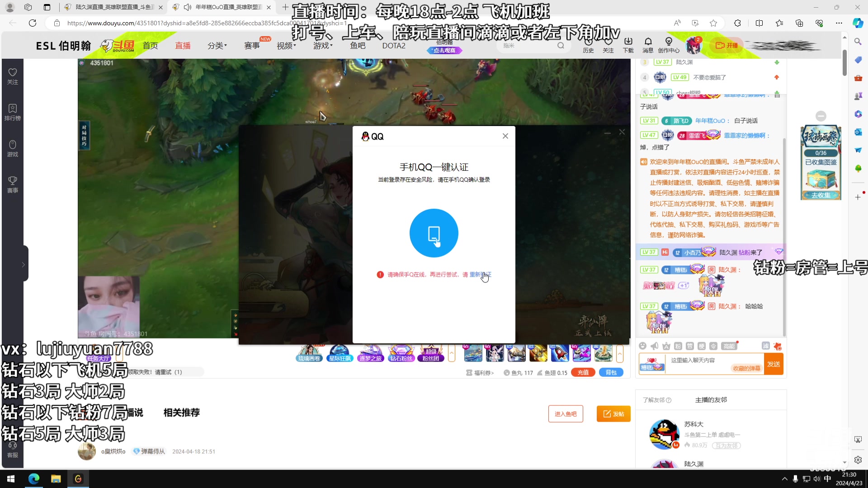Click the 重新验证 re-verify link

pyautogui.click(x=480, y=275)
